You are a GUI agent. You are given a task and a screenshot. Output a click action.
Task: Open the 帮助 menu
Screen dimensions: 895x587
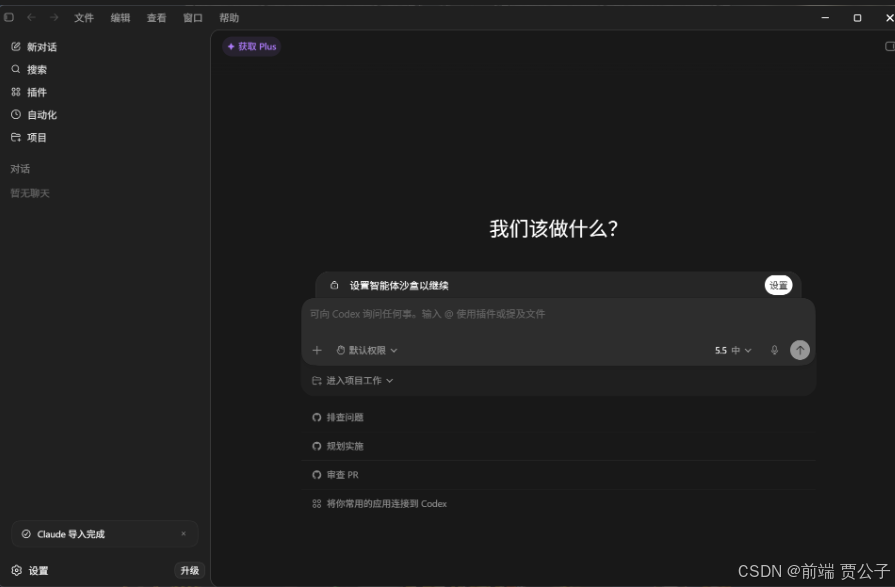(229, 18)
